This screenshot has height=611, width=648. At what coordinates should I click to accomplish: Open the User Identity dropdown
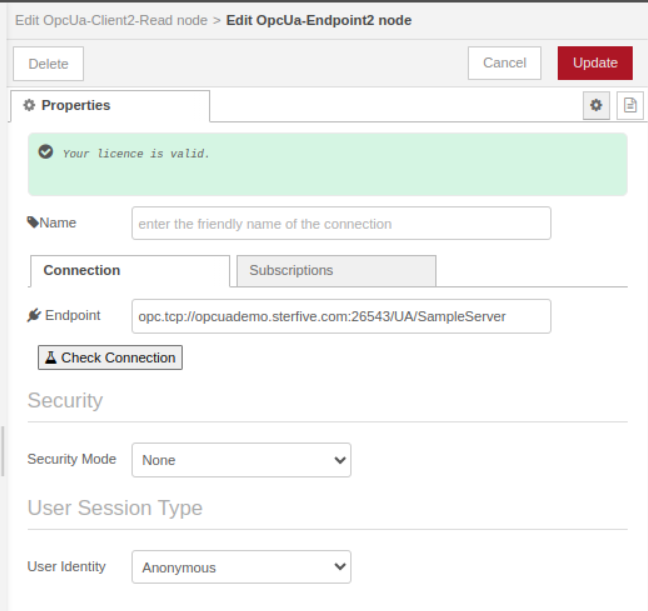(241, 567)
